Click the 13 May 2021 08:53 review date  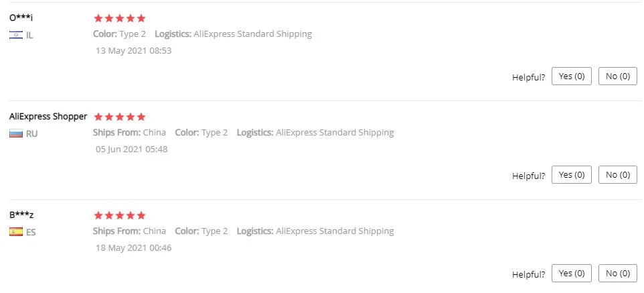click(x=134, y=50)
